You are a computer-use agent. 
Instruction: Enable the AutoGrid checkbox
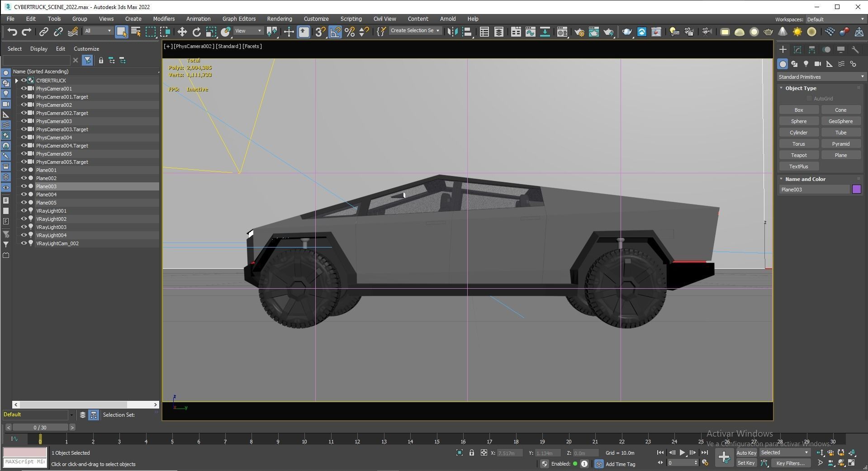coord(809,99)
